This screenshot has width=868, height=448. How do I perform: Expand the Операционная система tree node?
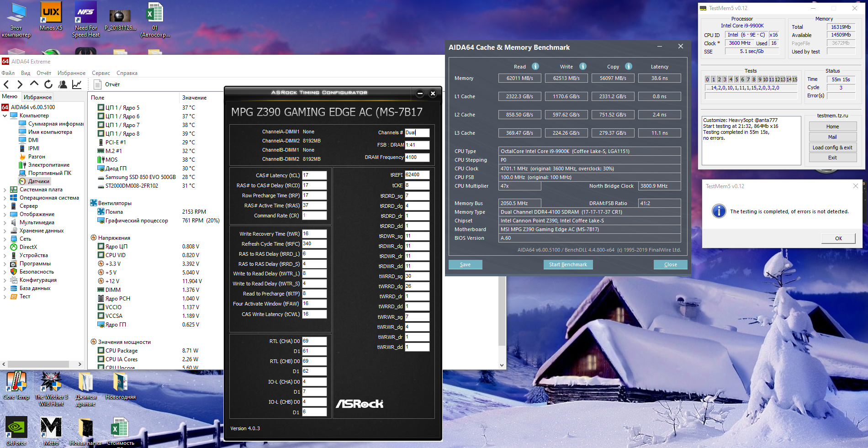click(5, 198)
